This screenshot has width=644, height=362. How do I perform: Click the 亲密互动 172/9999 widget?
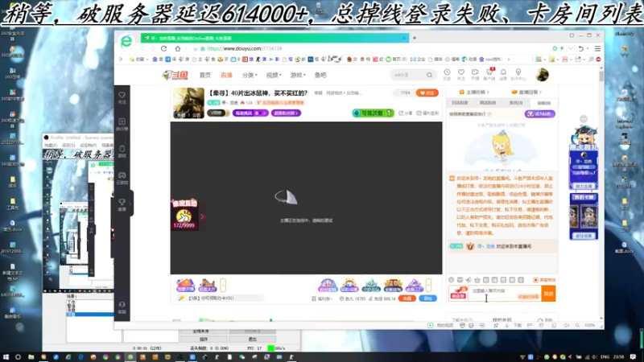(x=184, y=214)
